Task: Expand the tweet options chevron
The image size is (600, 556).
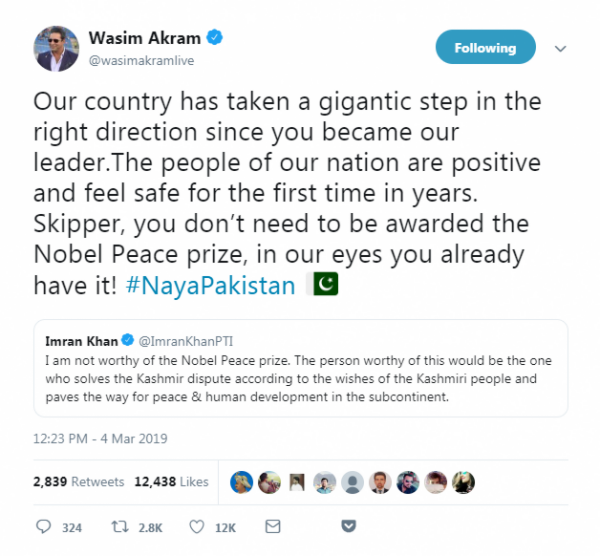Action: [560, 48]
